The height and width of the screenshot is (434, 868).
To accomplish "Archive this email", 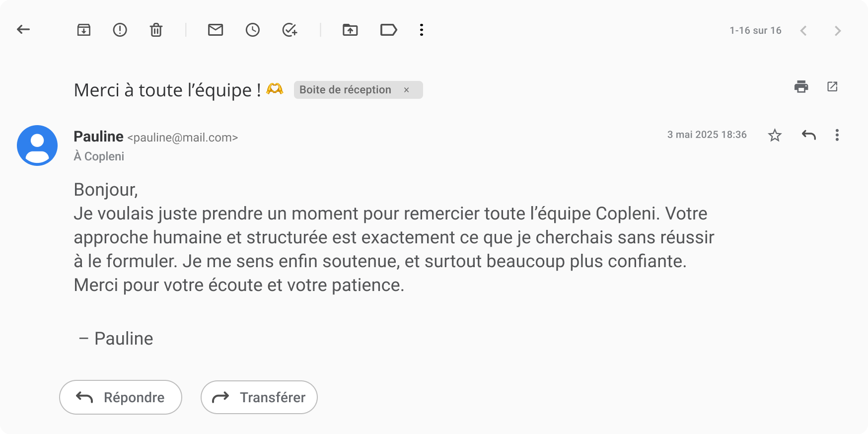I will (84, 30).
